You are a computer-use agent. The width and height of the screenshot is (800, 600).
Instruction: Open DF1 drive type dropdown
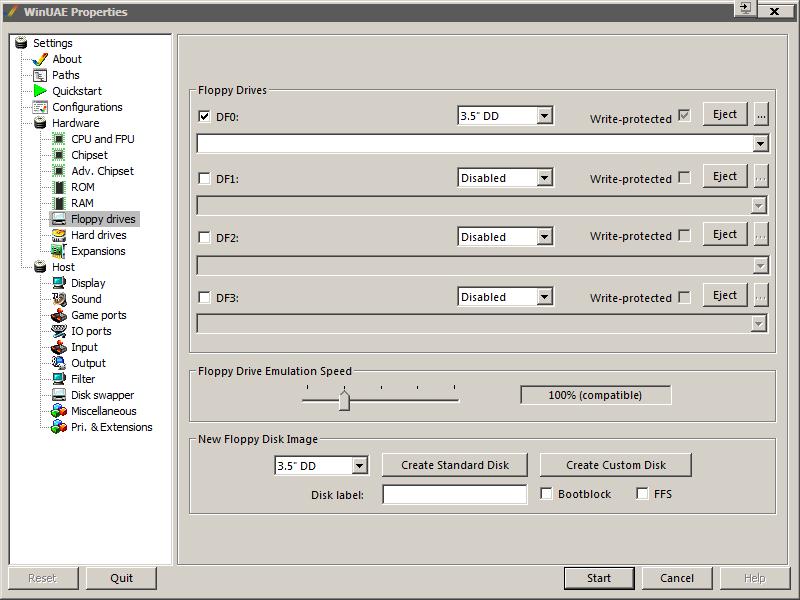click(544, 178)
